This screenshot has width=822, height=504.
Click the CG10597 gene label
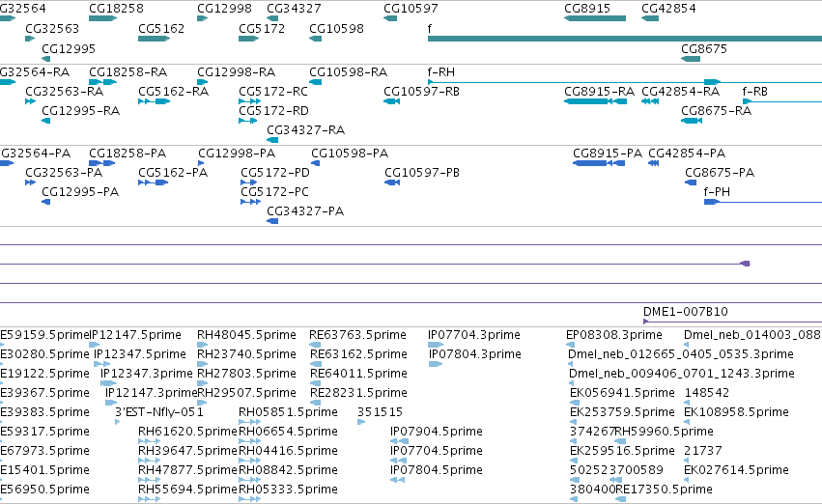(x=411, y=9)
